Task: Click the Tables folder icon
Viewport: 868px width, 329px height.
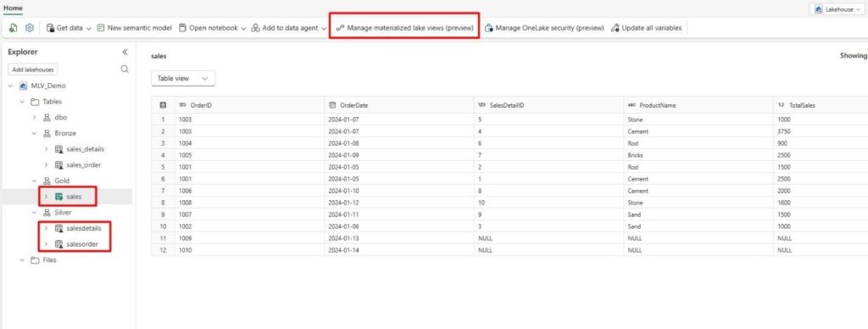Action: (x=34, y=102)
